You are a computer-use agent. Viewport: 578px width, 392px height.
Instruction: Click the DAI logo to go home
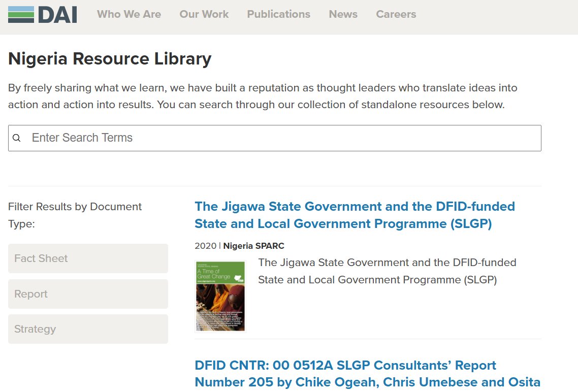43,14
